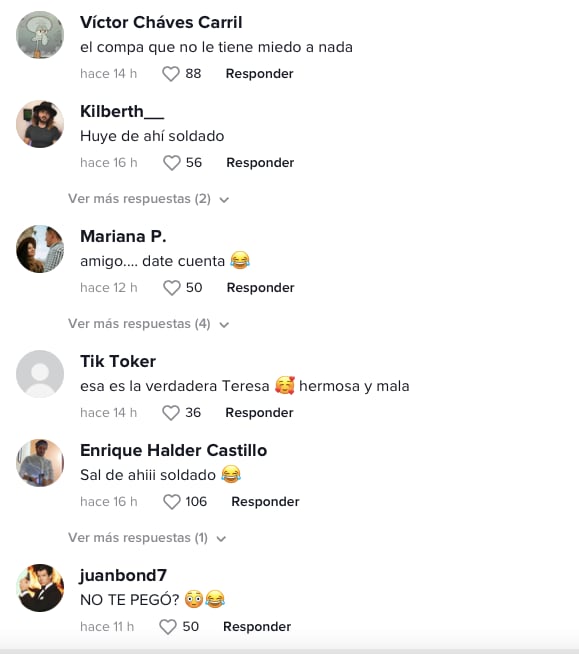The height and width of the screenshot is (654, 579).
Task: Tap heart on Mariana P.'s comment
Action: coord(171,288)
